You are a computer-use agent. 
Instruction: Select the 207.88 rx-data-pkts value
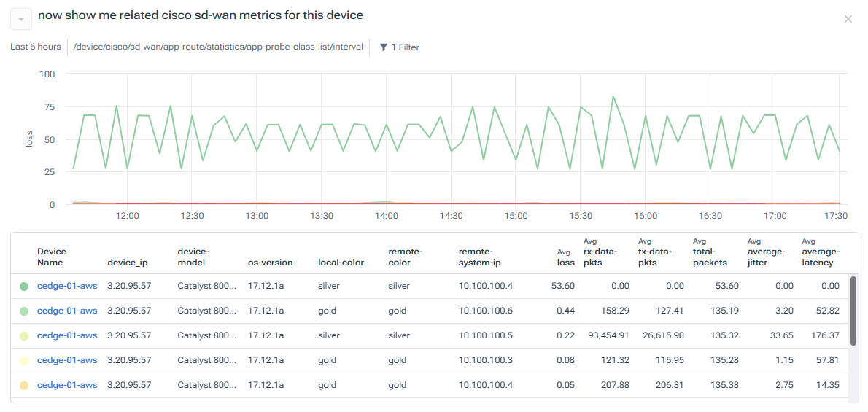coord(616,386)
